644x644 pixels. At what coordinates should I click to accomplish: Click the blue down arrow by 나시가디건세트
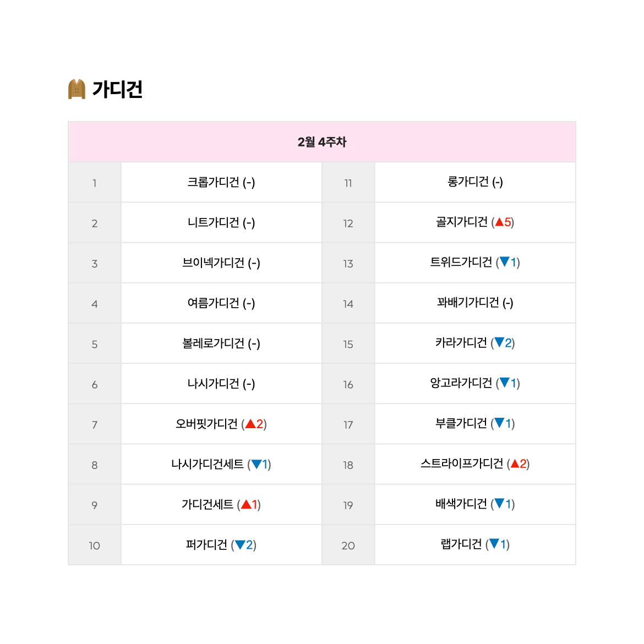(256, 464)
